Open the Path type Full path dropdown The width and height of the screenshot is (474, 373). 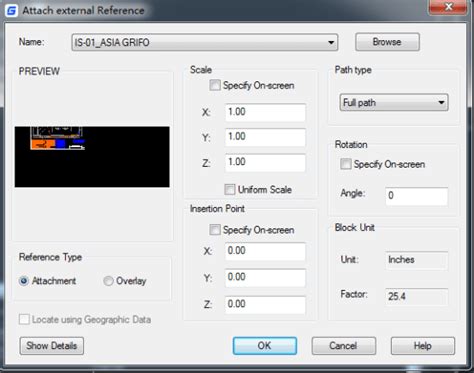[394, 102]
